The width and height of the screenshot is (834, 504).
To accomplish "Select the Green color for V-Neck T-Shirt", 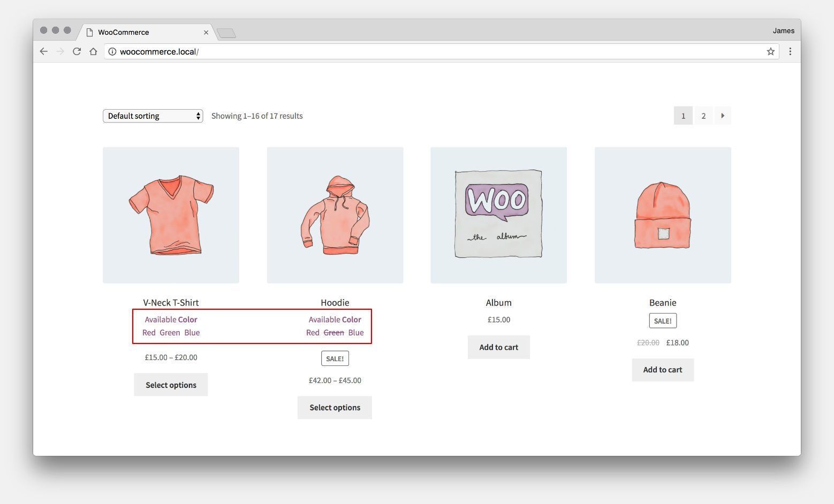I will coord(170,332).
